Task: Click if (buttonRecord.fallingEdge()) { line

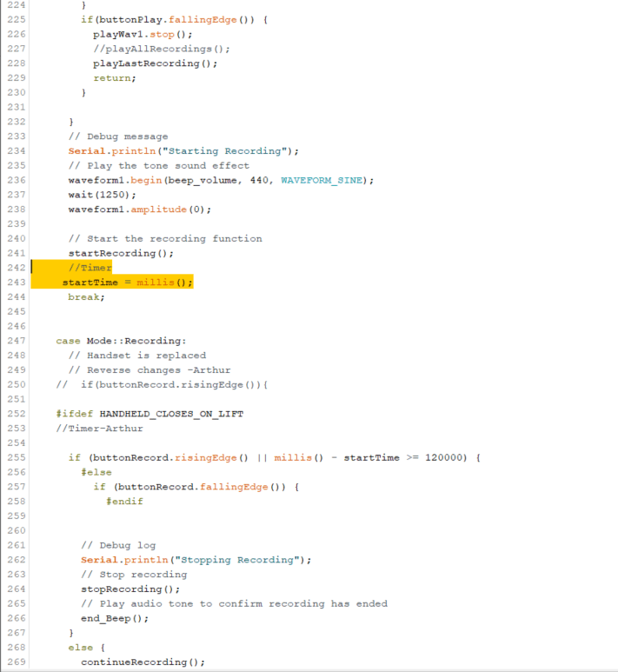Action: 196,487
